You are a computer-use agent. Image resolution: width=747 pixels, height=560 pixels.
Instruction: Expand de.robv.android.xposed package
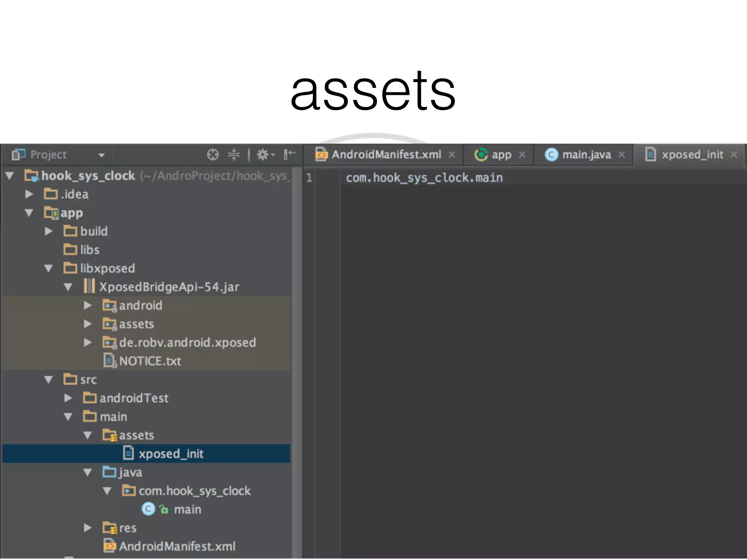(88, 342)
